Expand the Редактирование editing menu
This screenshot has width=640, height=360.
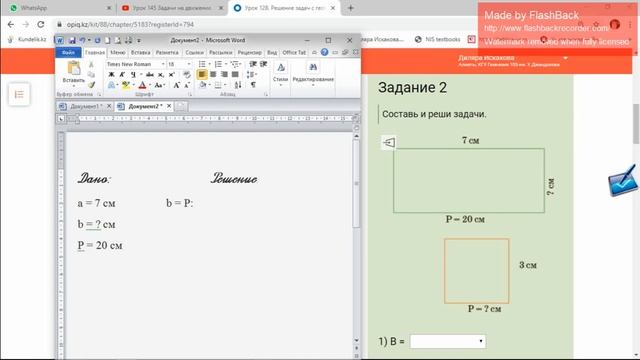(x=313, y=73)
